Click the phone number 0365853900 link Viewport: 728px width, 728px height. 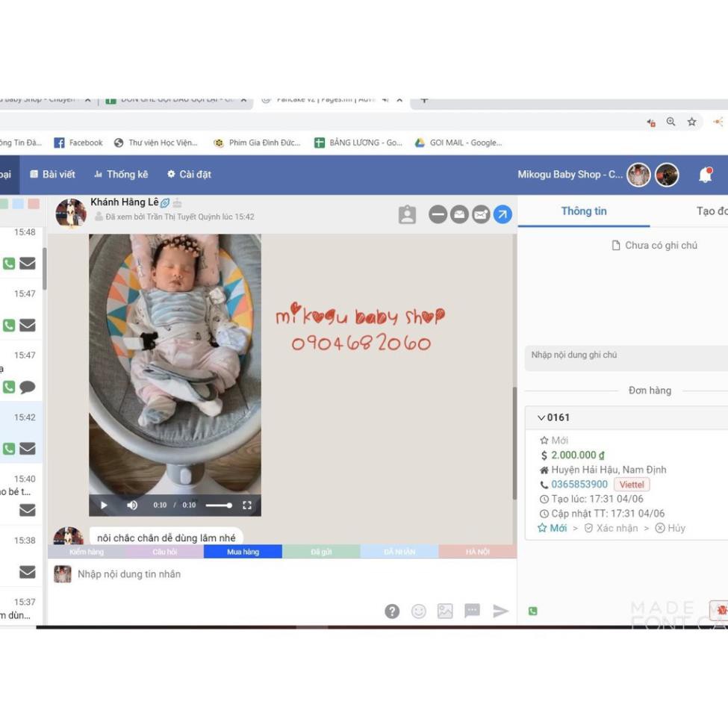(x=579, y=485)
